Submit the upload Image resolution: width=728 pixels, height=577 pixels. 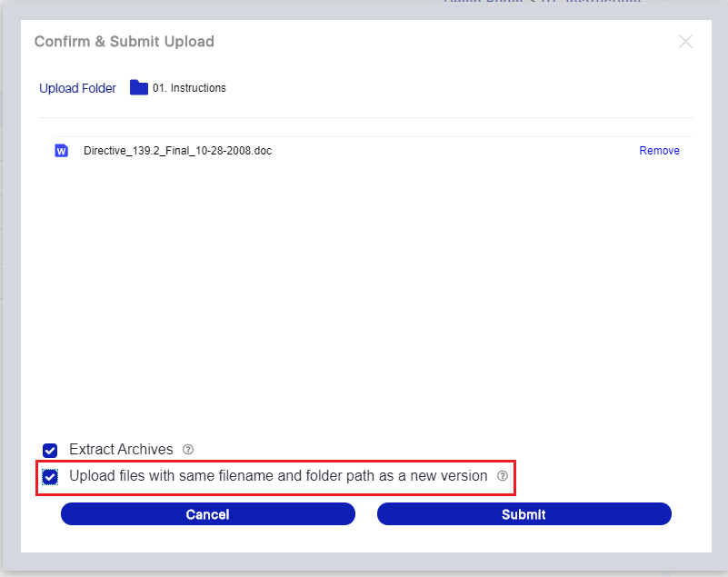(524, 514)
